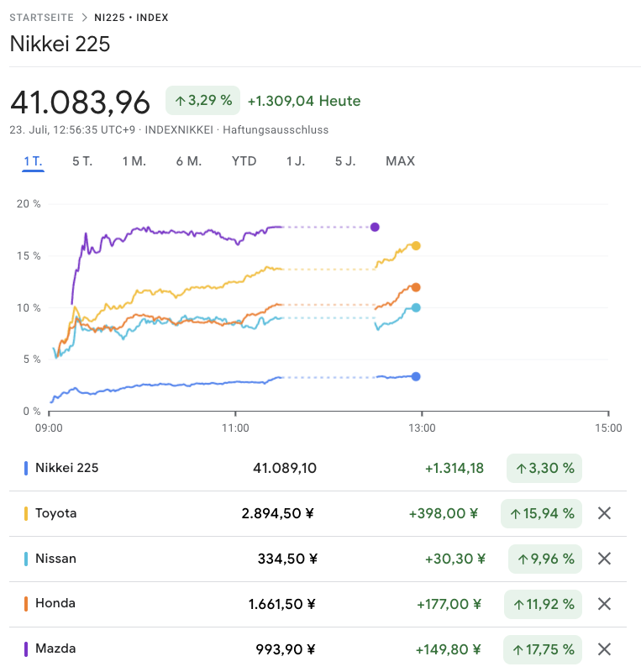The width and height of the screenshot is (641, 672).
Task: Open the Nikkei 225 row in list
Action: tap(318, 468)
